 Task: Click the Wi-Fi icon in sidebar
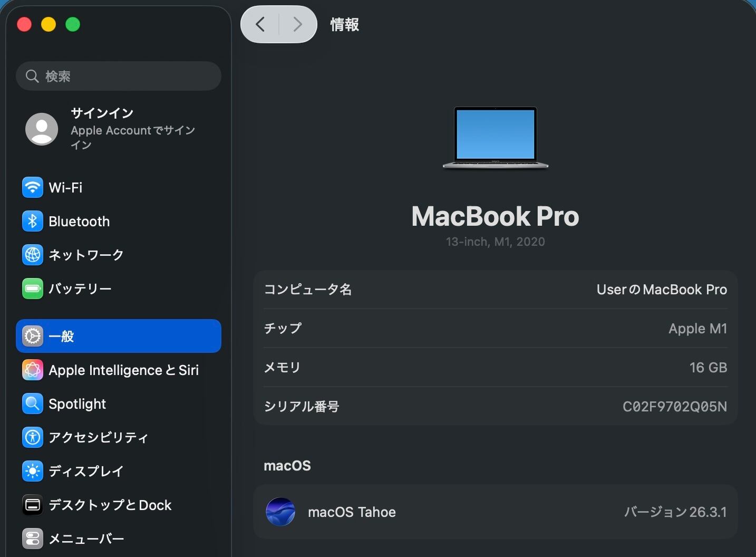(33, 187)
